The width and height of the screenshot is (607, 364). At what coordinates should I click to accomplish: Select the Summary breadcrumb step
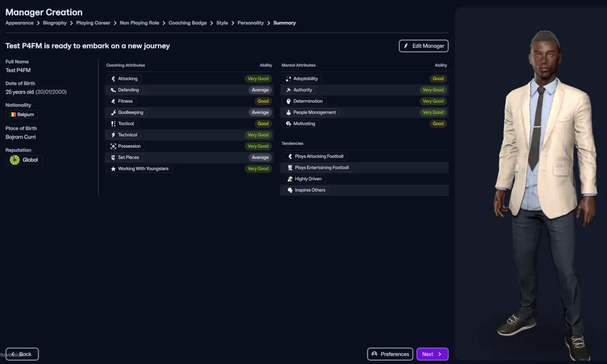[284, 23]
